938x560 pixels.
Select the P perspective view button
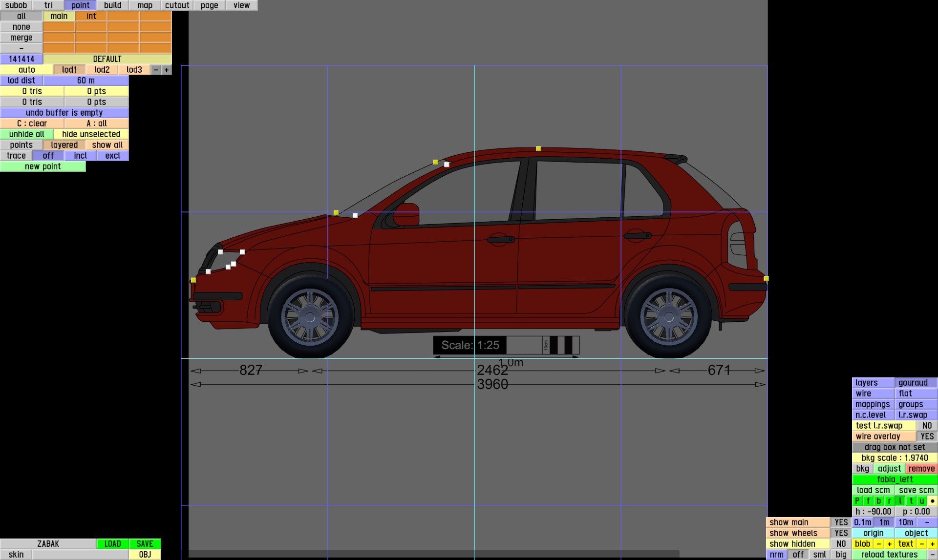pyautogui.click(x=857, y=501)
